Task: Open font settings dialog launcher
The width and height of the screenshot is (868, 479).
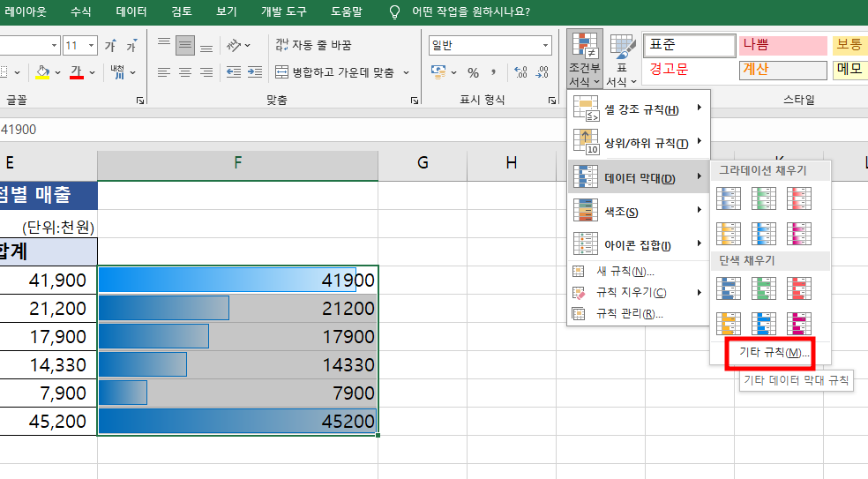Action: point(140,101)
